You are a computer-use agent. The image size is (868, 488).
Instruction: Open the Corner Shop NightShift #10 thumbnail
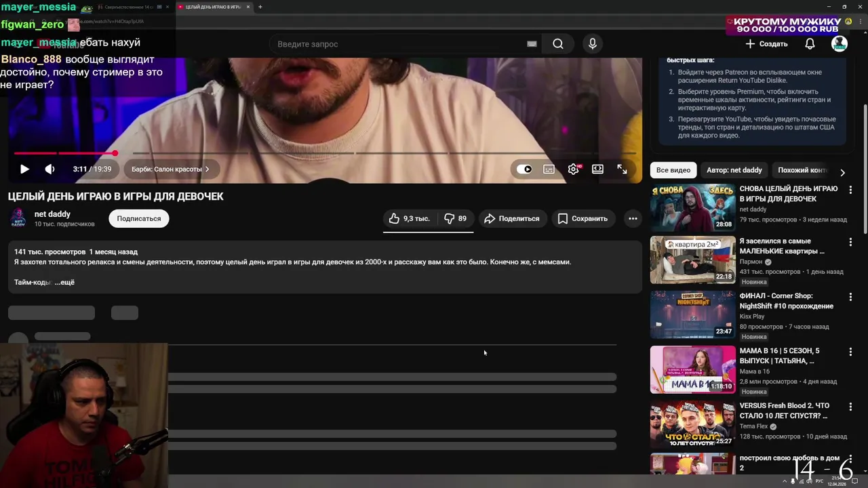pos(692,314)
